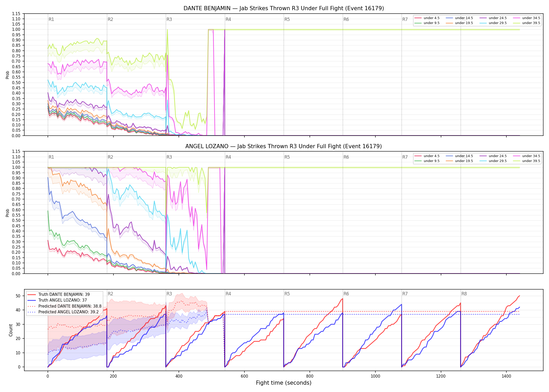Viewport: 549px width, 392px height.
Task: Click the R5 round label in the DANTE BENJAMIN chart
Action: pos(287,19)
